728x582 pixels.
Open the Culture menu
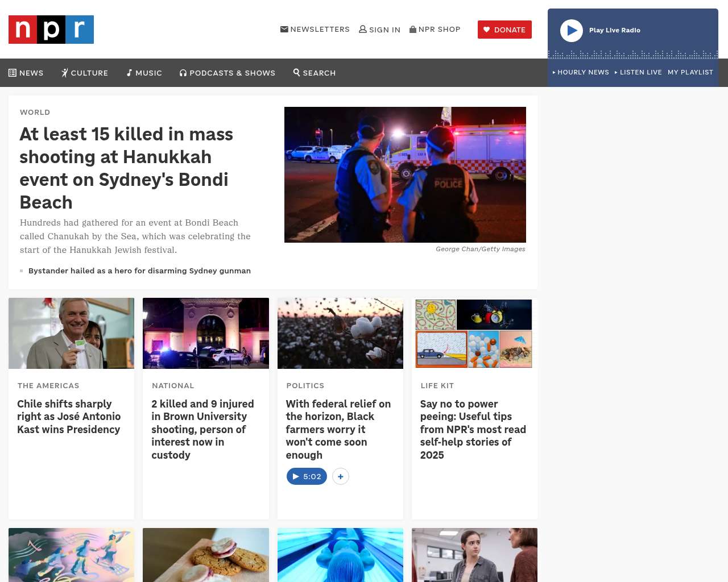85,73
